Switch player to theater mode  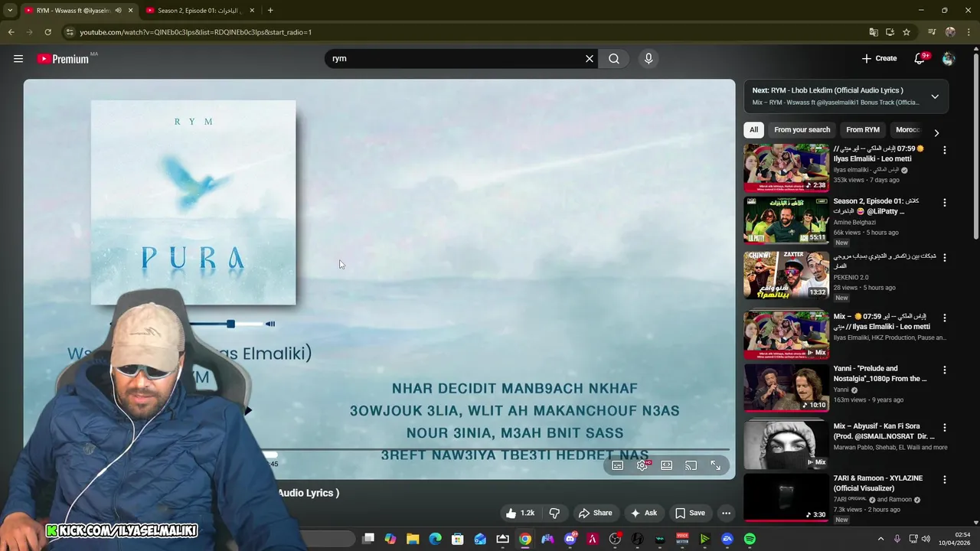[x=667, y=465]
